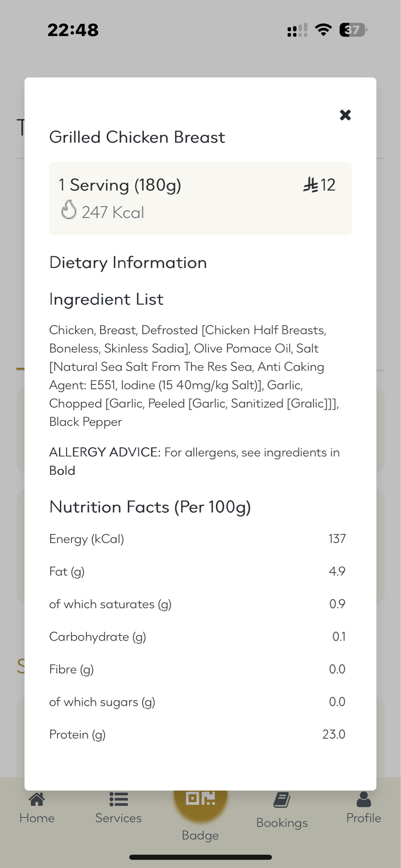
Task: Tap the home indicator bar
Action: [x=200, y=857]
